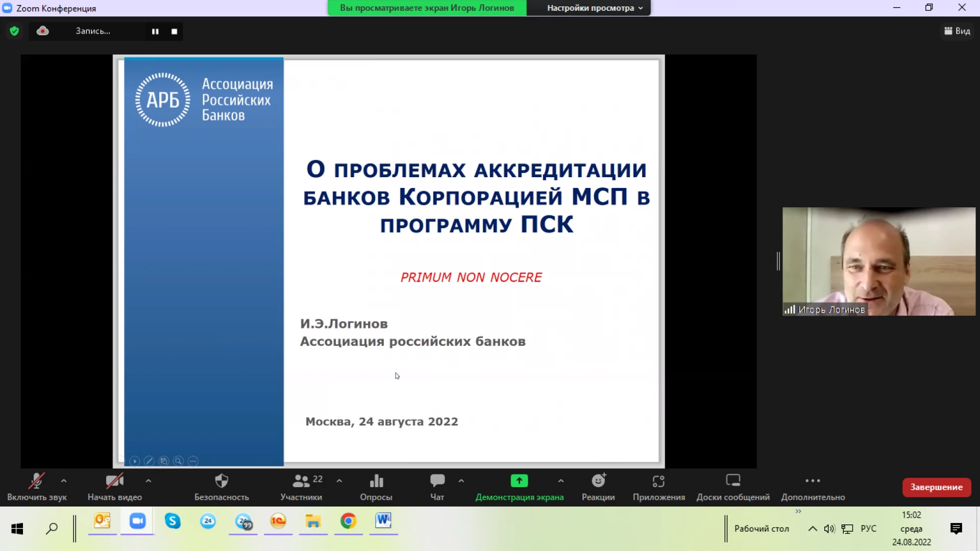Open the Вид view layout menu
The image size is (980, 551).
[x=957, y=31]
